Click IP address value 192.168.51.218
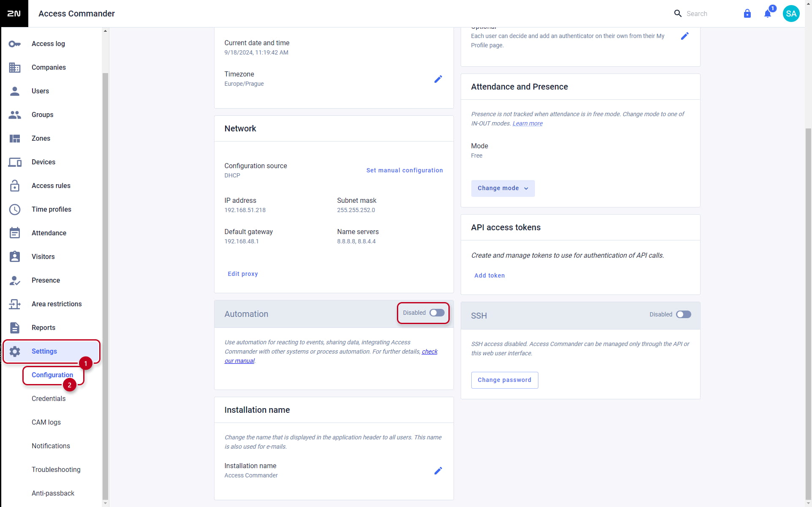This screenshot has height=507, width=812. [245, 210]
